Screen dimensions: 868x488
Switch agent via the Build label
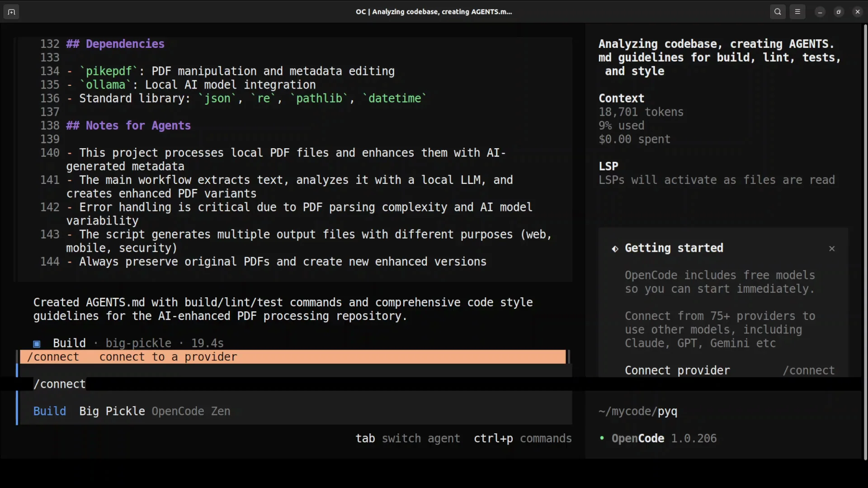[x=49, y=411]
